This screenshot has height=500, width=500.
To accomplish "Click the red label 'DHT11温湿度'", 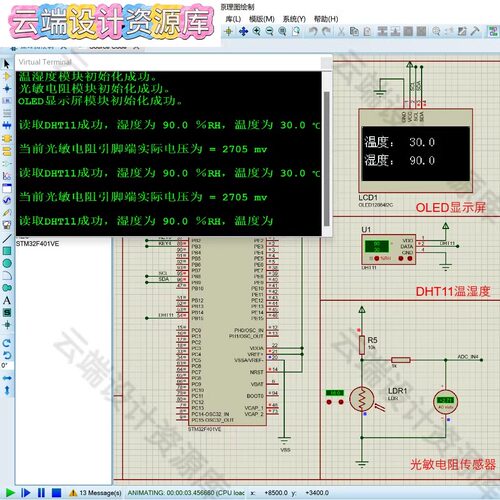I will pos(453,291).
